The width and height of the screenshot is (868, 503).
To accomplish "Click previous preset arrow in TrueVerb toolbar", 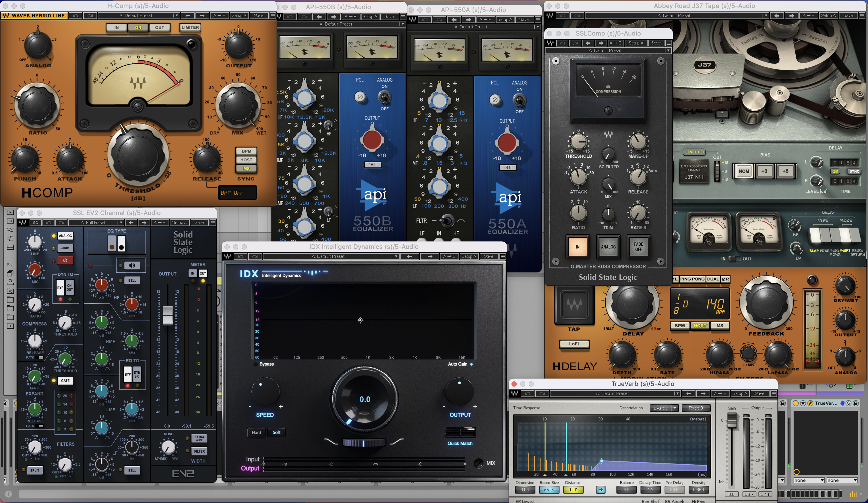I will pos(689,393).
